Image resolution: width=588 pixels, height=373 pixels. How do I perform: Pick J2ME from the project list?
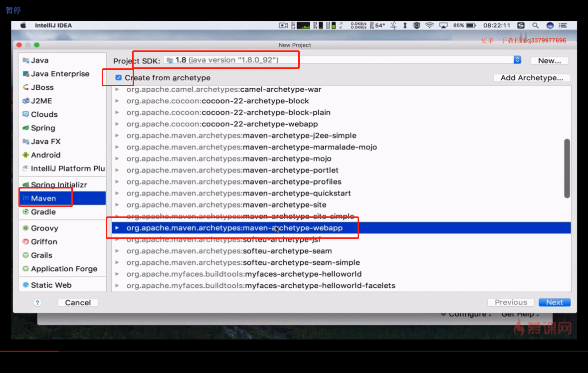tap(37, 101)
